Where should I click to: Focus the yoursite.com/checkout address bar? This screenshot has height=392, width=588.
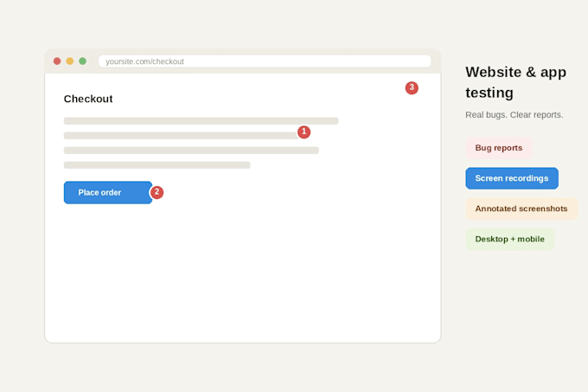pyautogui.click(x=265, y=61)
